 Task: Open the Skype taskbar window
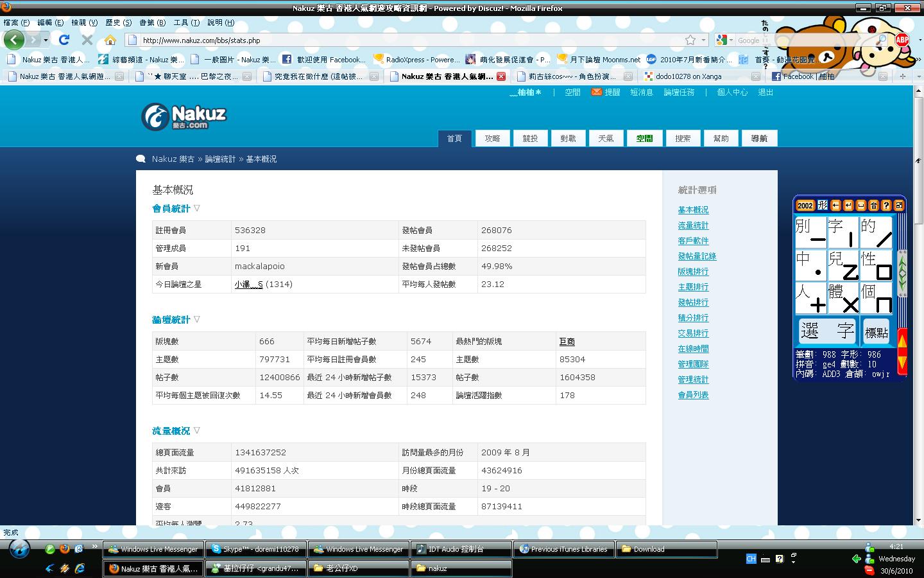pos(256,549)
